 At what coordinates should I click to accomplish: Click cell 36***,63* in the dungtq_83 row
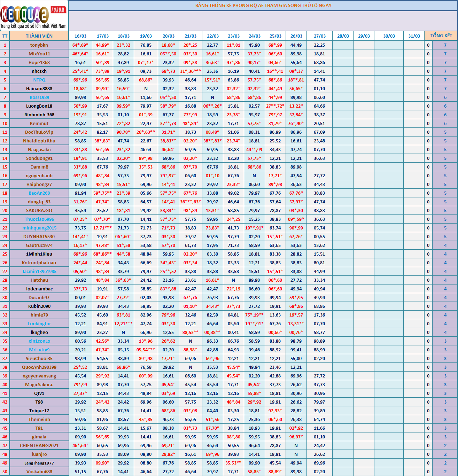(191, 202)
